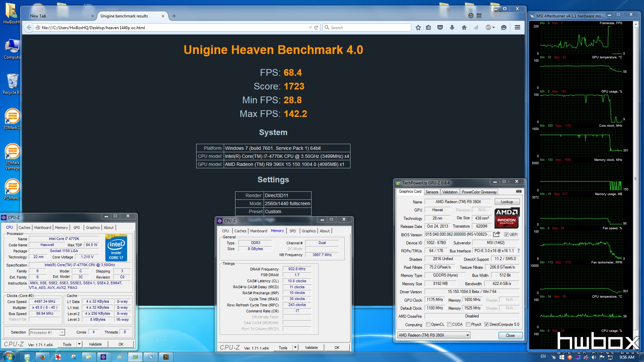
Task: Switch to the Mainboard tab in left CPU-Z
Action: [x=43, y=228]
